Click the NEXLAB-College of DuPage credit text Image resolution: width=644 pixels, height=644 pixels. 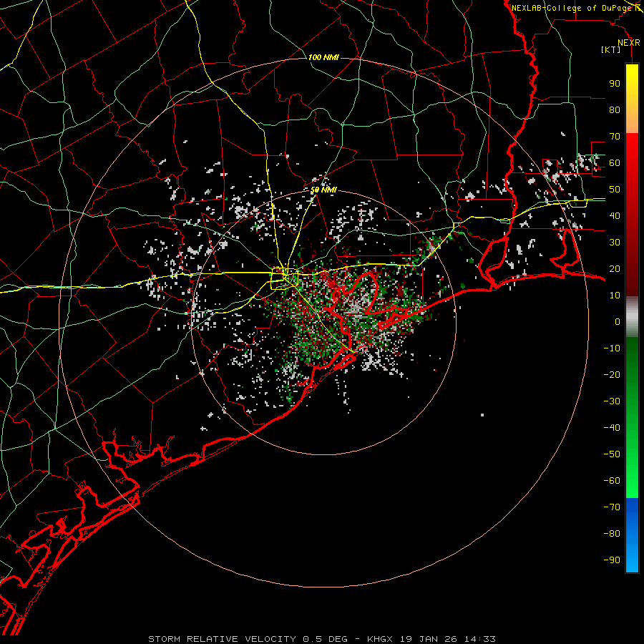tap(571, 8)
